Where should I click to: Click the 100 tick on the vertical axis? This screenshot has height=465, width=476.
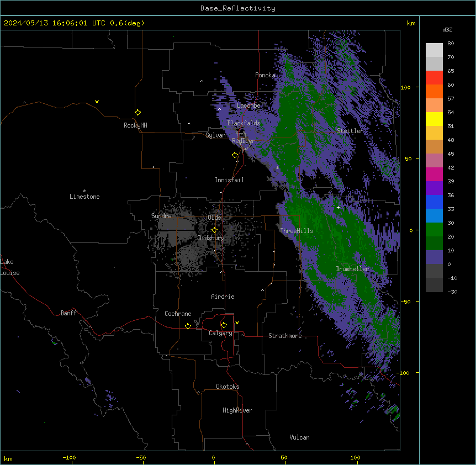tap(405, 87)
